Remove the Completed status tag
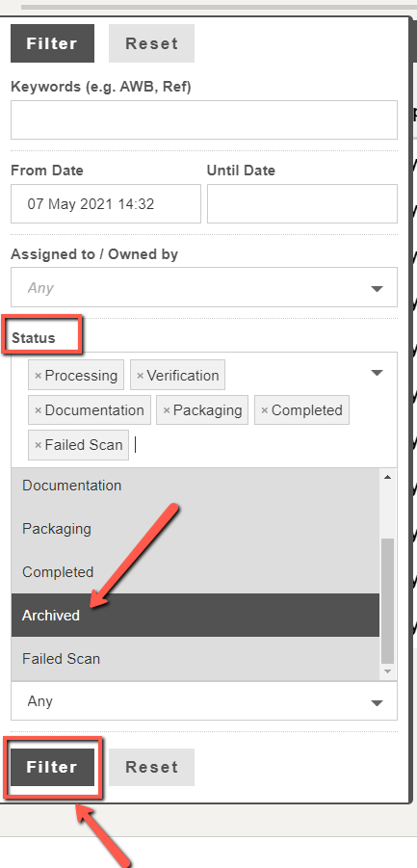The width and height of the screenshot is (417, 868). point(265,410)
